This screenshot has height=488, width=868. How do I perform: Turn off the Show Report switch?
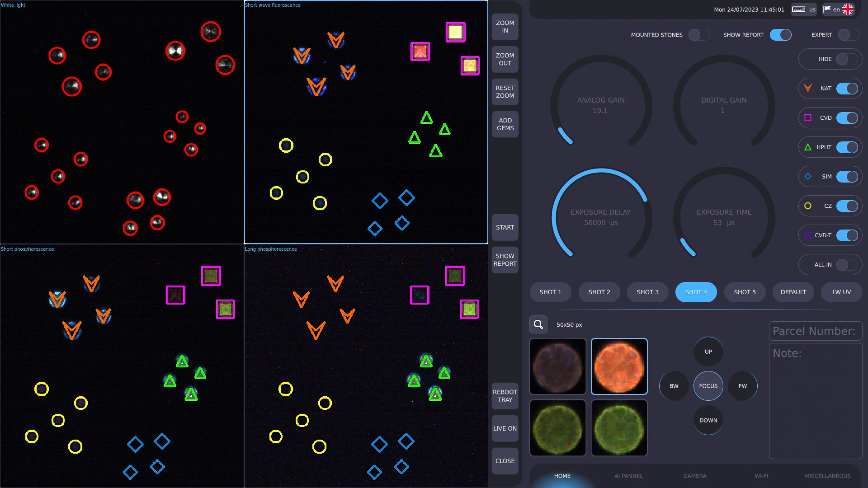tap(780, 35)
